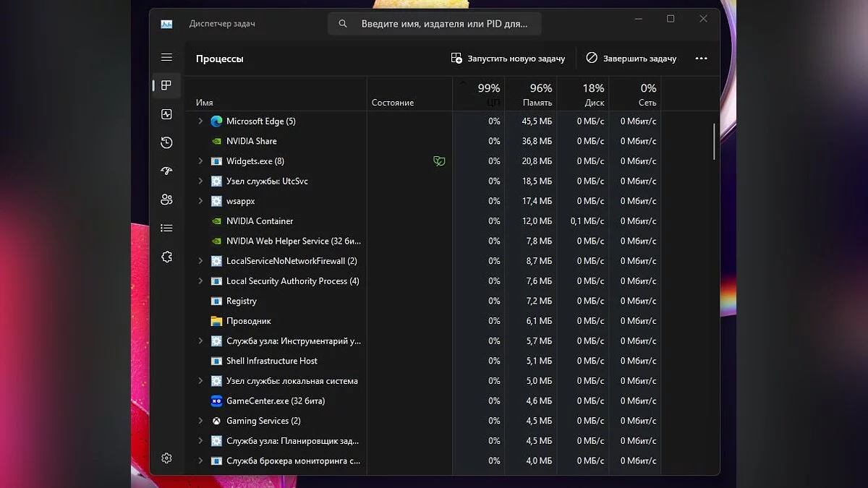Expand the wsappx process group
This screenshot has height=488, width=868.
[201, 201]
